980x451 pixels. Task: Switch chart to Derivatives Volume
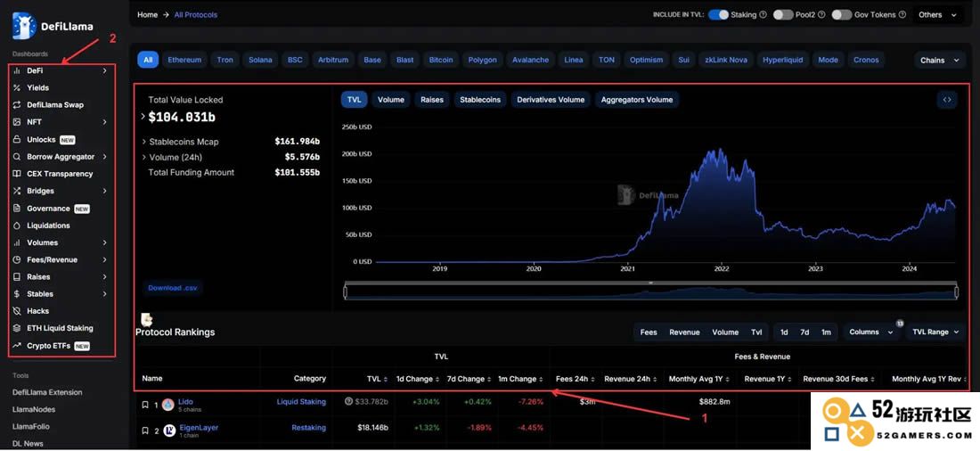pyautogui.click(x=551, y=100)
